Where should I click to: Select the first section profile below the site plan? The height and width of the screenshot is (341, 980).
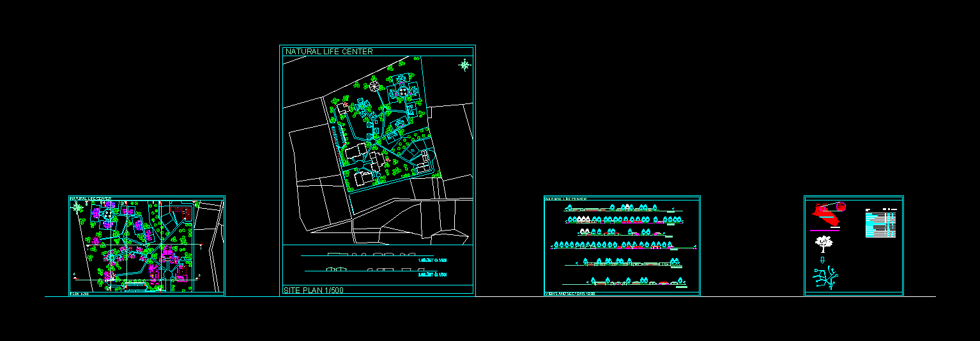point(358,255)
